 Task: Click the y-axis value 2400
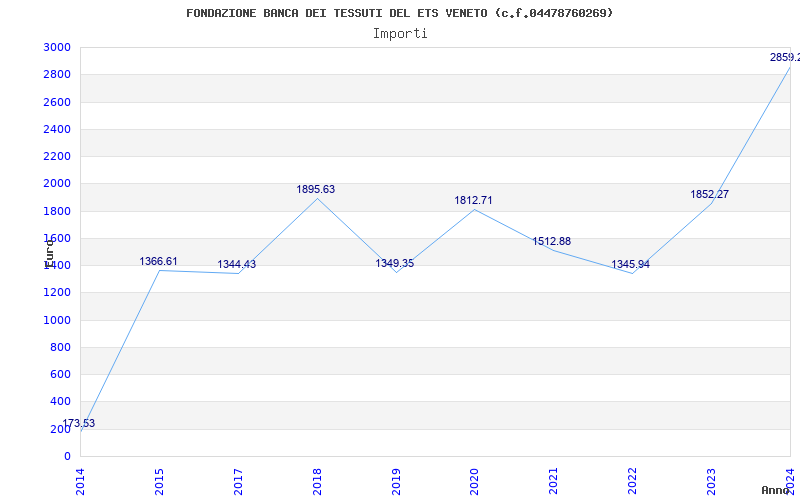(x=57, y=129)
